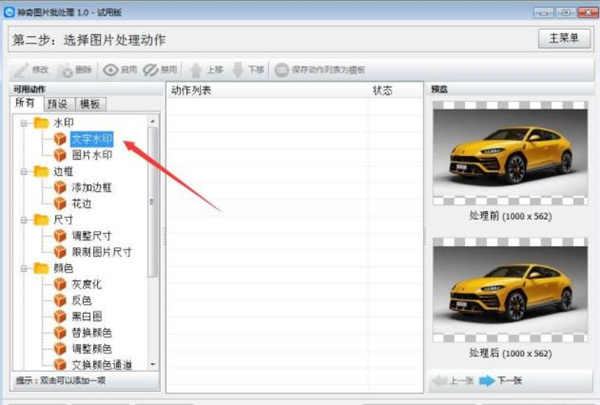Switch to the 模板 tab
The width and height of the screenshot is (600, 405).
[90, 104]
